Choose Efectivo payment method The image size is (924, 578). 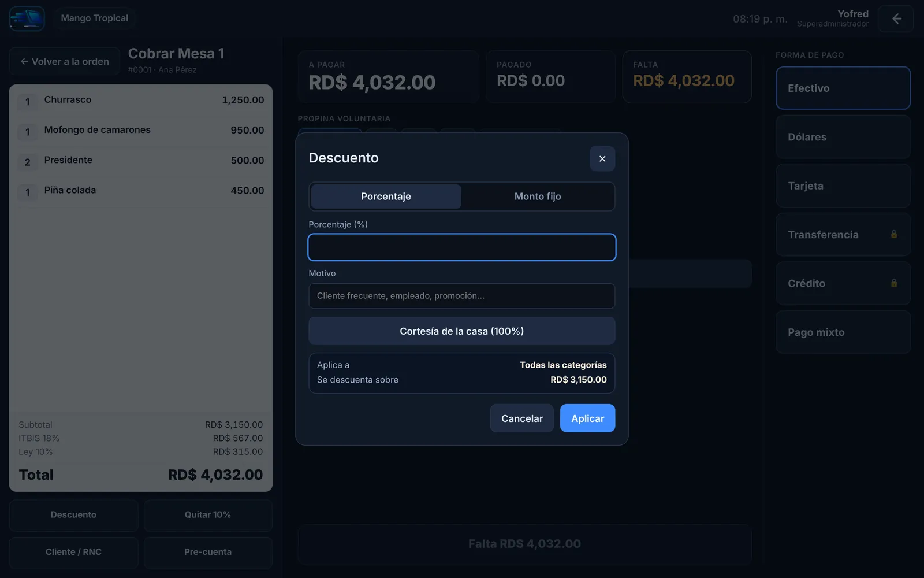(x=843, y=88)
